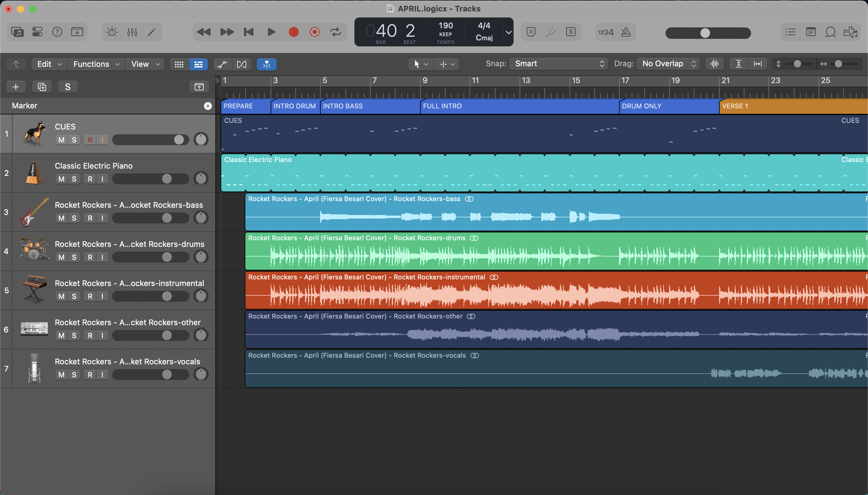Toggle Show Automation button
Screen dimensions: 868x495
[x=222, y=64]
